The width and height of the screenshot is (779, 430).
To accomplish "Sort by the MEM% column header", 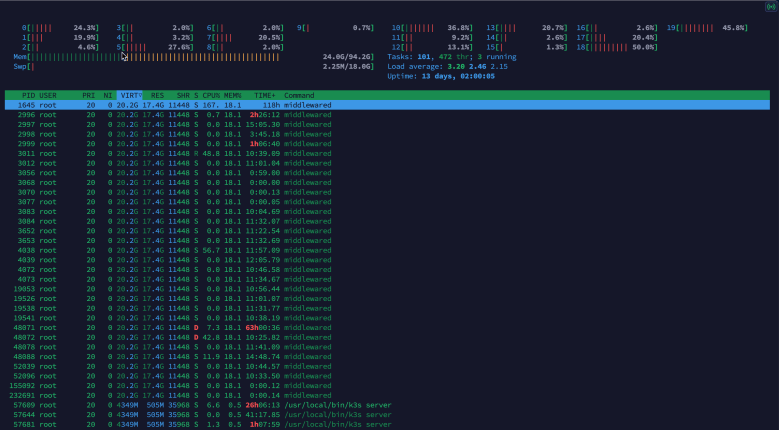I will click(x=232, y=95).
